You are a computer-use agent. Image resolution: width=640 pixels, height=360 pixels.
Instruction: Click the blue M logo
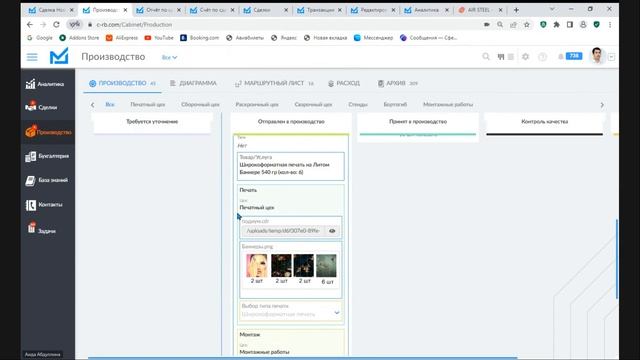pos(59,56)
